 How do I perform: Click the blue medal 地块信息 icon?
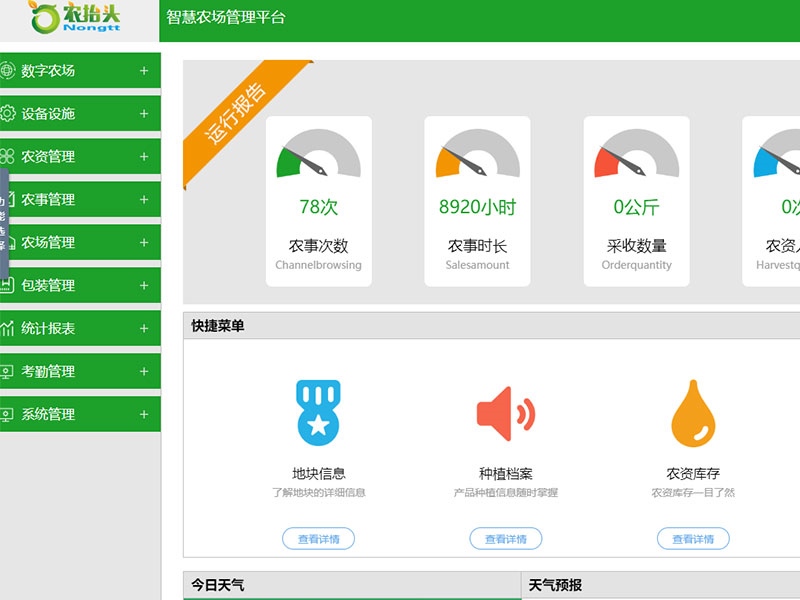pos(318,411)
